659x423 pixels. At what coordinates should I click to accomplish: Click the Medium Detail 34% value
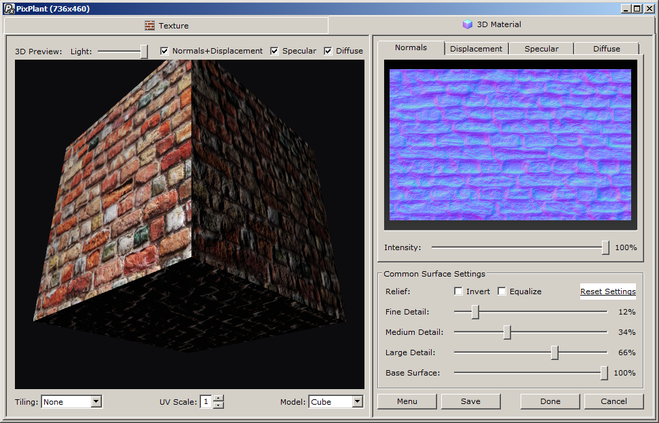pos(627,332)
